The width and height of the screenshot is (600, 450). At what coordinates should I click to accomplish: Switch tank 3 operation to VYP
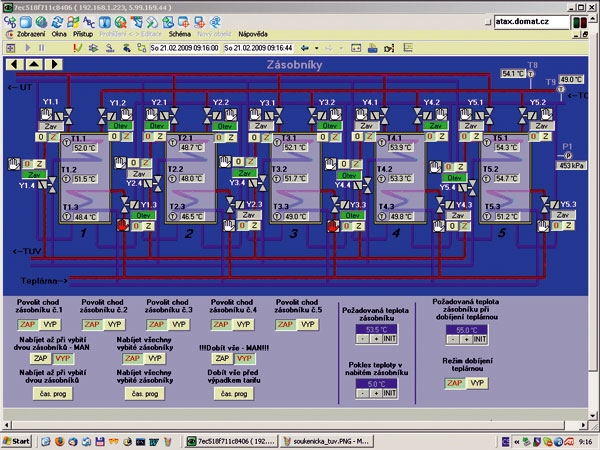[178, 324]
